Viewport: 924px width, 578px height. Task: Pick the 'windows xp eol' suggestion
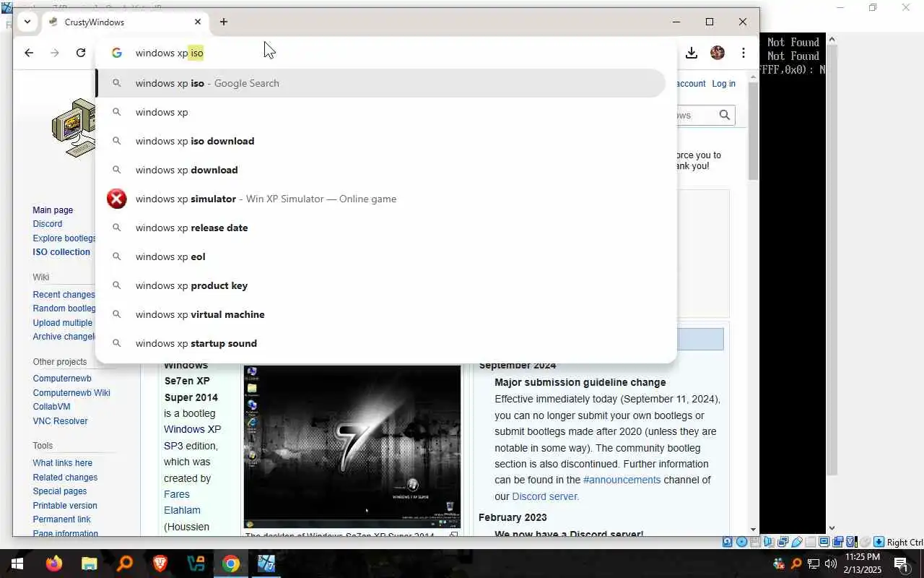click(380, 256)
